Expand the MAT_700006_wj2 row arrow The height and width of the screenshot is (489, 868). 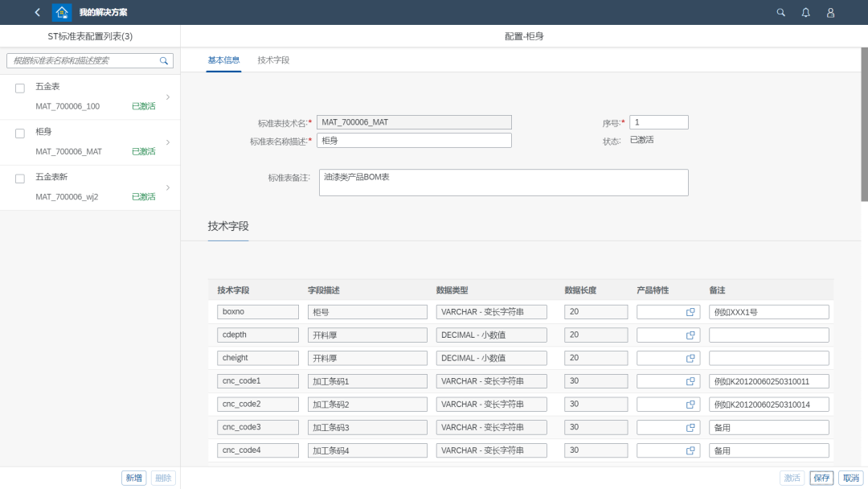(x=167, y=187)
